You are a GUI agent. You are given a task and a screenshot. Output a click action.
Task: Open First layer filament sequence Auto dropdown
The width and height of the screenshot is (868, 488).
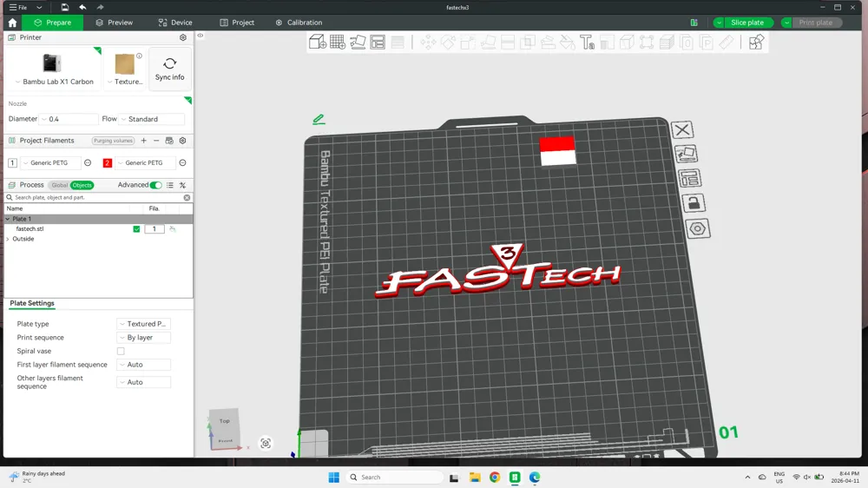143,365
